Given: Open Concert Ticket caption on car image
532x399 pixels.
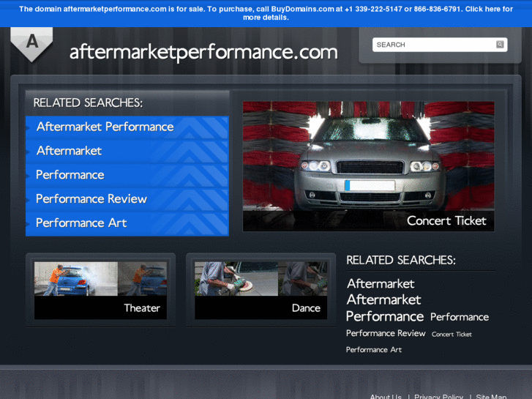Looking at the screenshot, I should click(x=446, y=220).
